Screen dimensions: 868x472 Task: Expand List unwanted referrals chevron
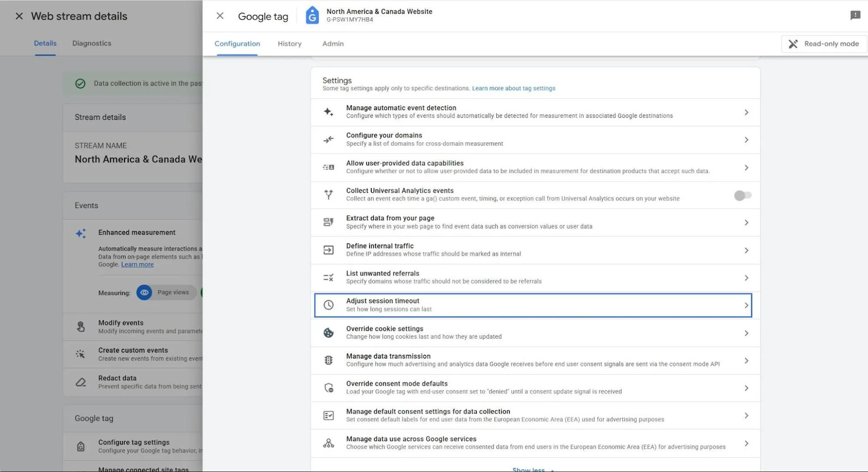point(746,278)
